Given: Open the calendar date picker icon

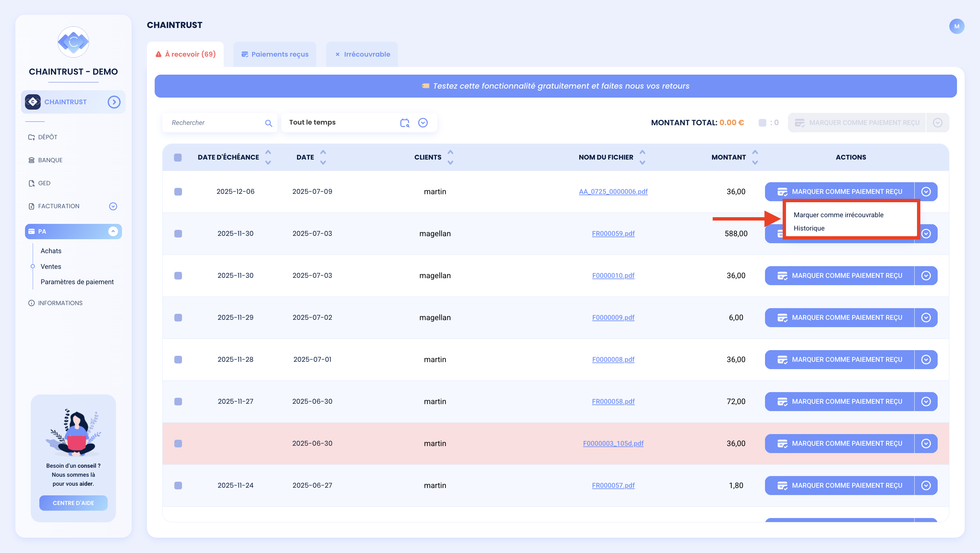Looking at the screenshot, I should 404,123.
